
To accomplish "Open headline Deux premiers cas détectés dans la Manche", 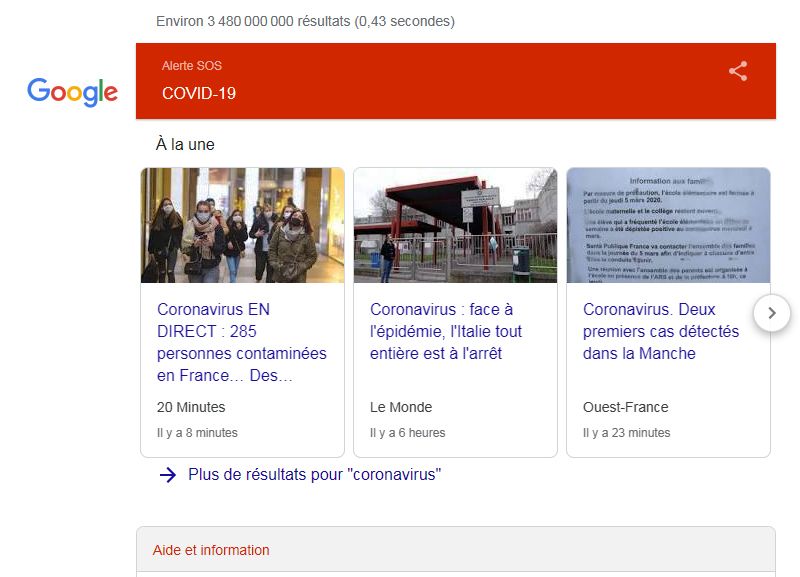I will pyautogui.click(x=661, y=331).
